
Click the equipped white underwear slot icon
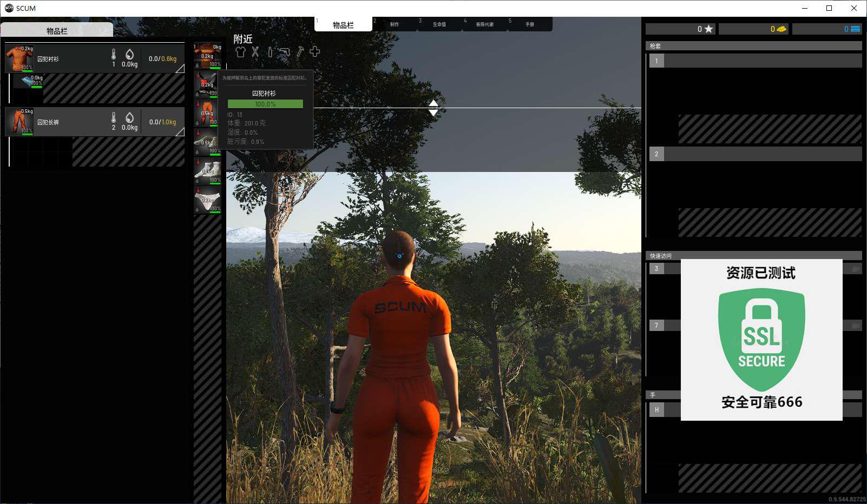208,199
